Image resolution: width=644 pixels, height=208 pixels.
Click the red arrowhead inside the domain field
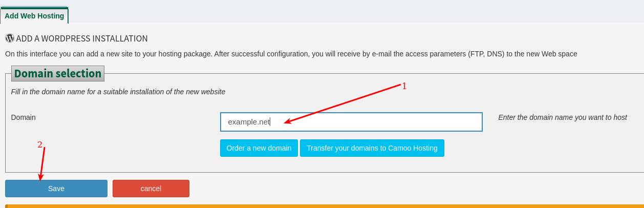click(x=288, y=121)
